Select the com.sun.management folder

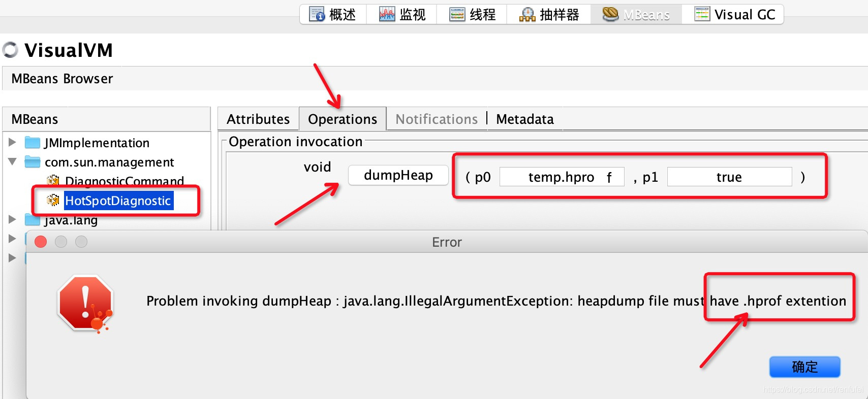click(x=109, y=162)
